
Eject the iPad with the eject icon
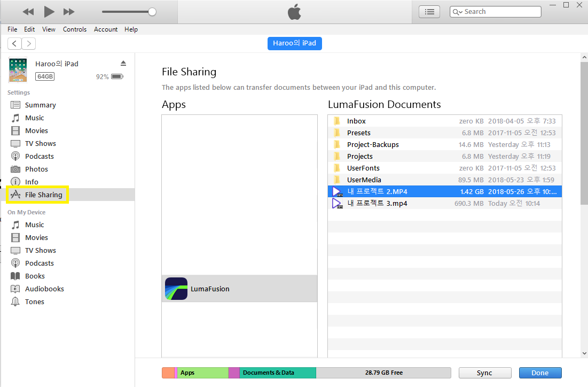pyautogui.click(x=123, y=64)
